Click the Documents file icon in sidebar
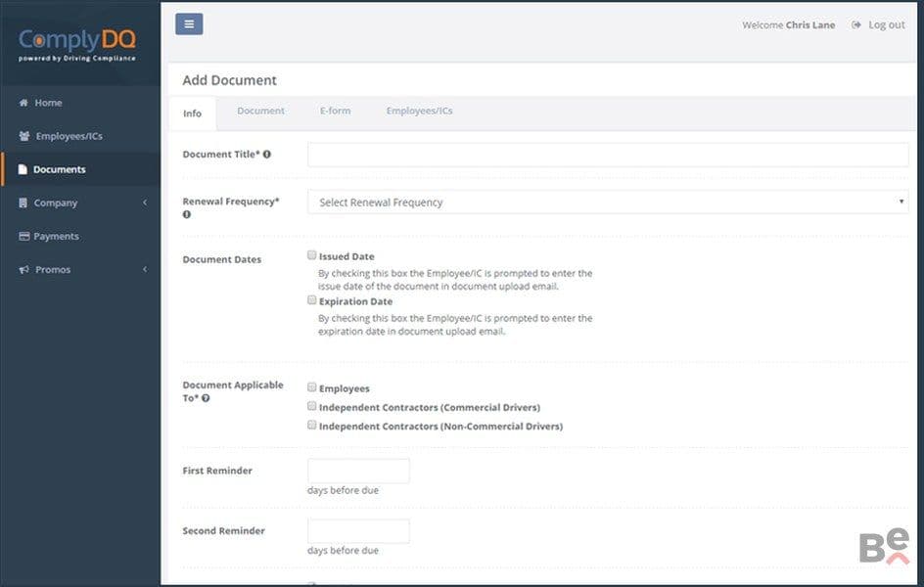924x587 pixels. pos(23,169)
